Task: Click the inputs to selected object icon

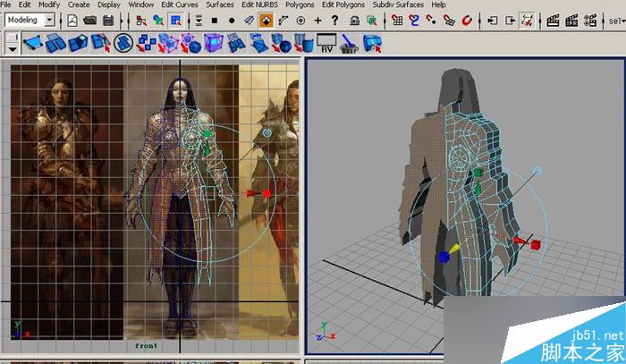Action: [493, 21]
